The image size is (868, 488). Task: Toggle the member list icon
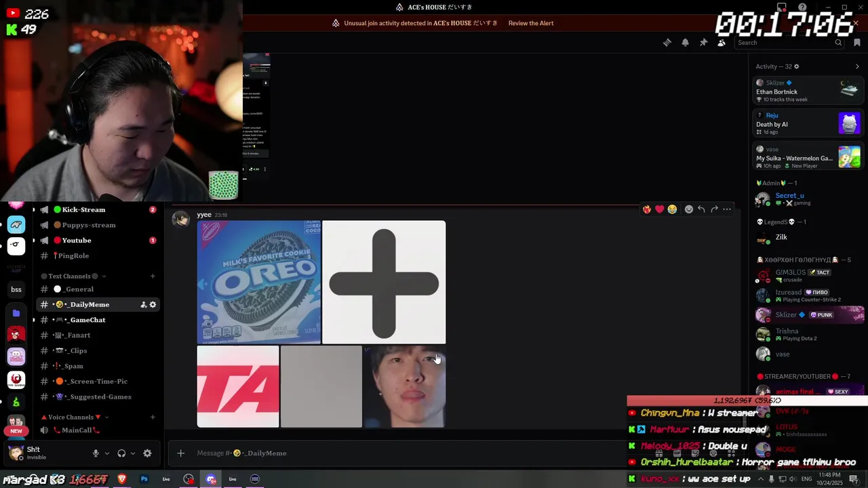click(722, 43)
